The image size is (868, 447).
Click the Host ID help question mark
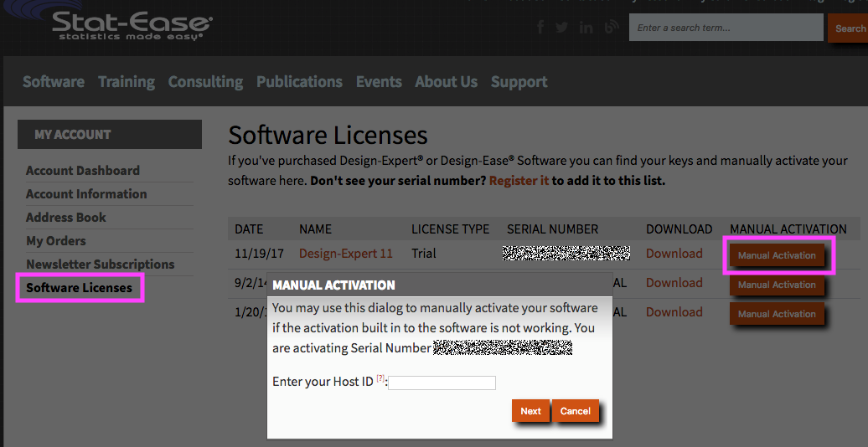[380, 378]
